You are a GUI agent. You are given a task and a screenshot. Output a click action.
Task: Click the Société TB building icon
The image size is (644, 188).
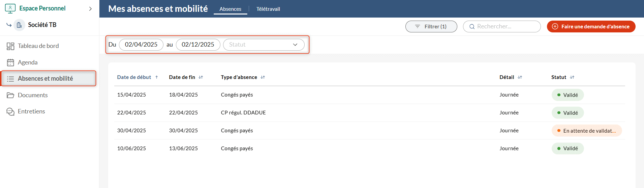(19, 25)
